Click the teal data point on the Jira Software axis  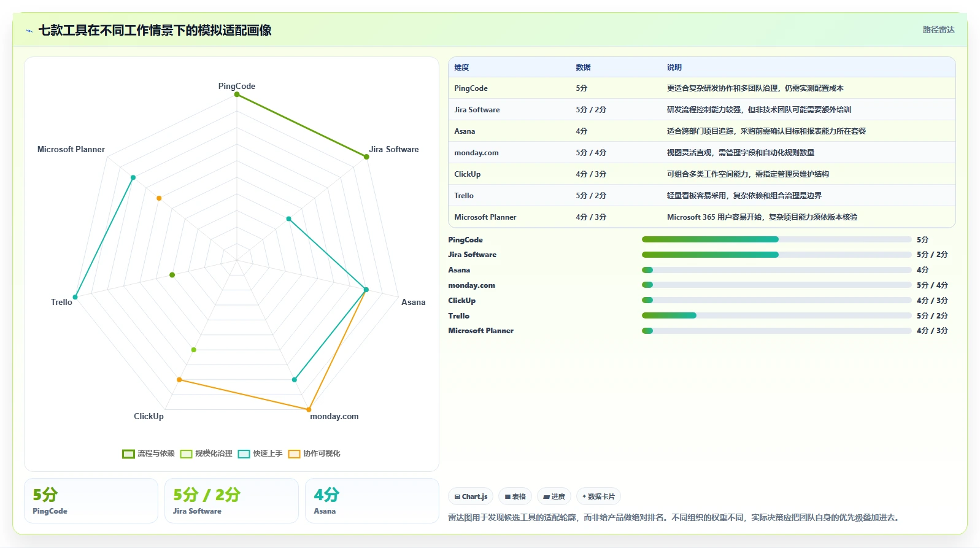pos(288,219)
